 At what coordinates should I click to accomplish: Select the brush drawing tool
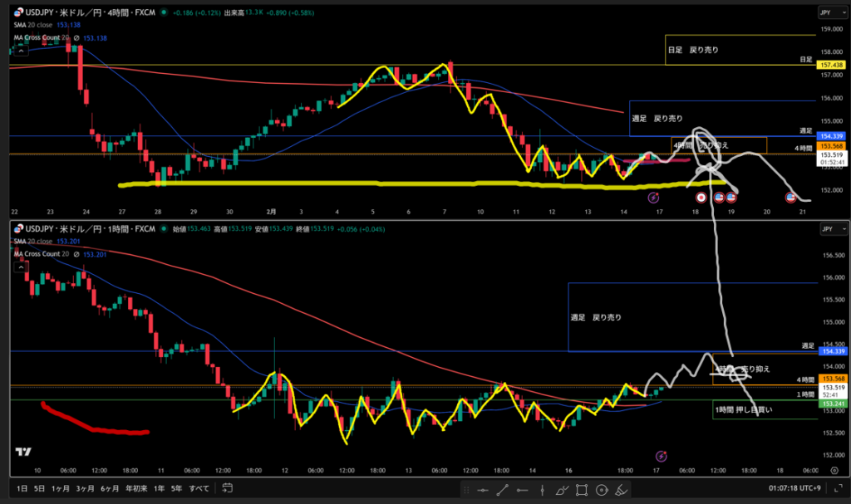pos(562,489)
